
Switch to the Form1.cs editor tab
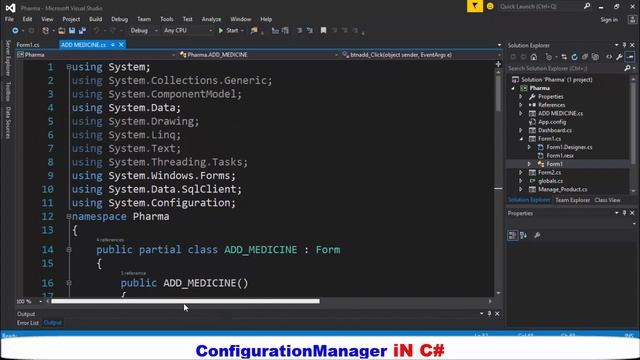pos(28,45)
